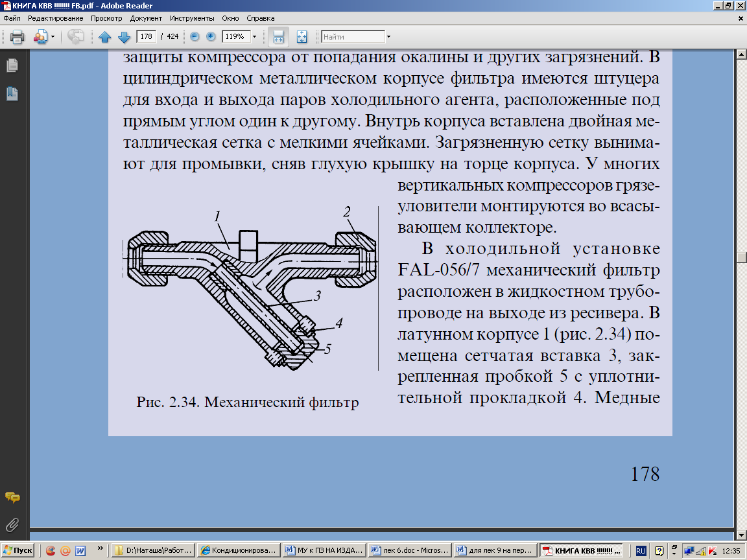747x560 pixels.
Task: Click the vertical scrollbar up arrow
Action: click(741, 54)
